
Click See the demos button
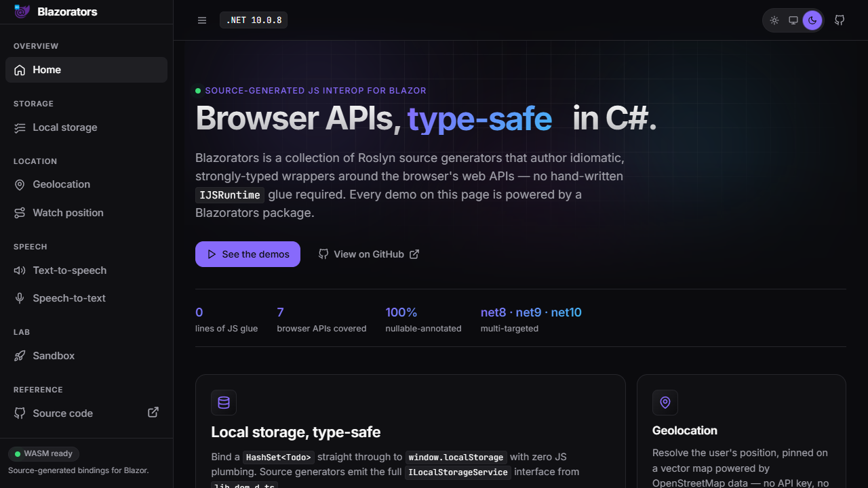[x=248, y=254]
